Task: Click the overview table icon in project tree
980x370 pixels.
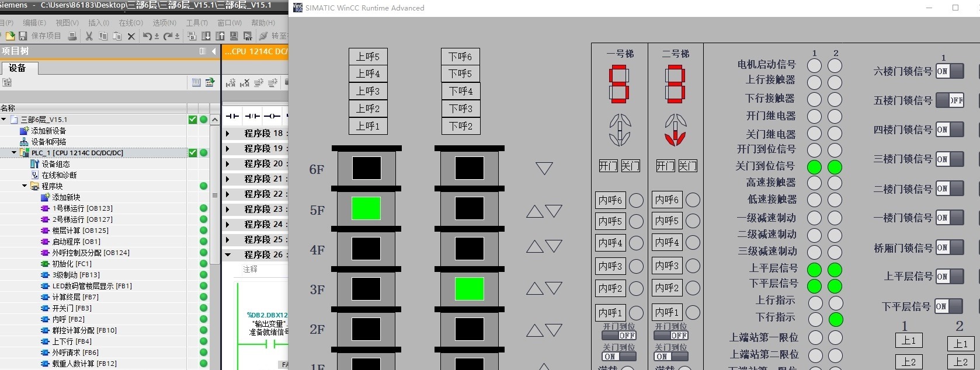Action: coord(210,82)
